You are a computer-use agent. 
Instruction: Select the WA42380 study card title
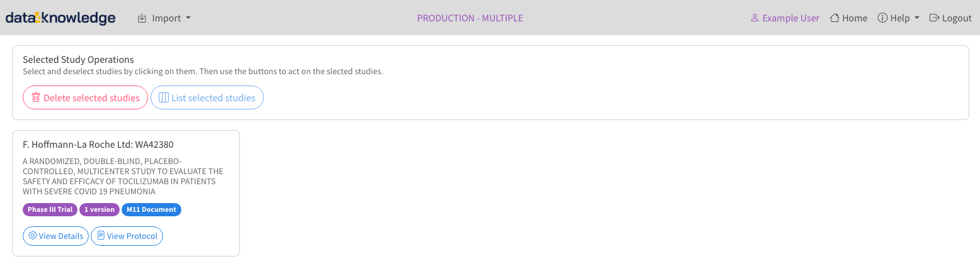[98, 145]
